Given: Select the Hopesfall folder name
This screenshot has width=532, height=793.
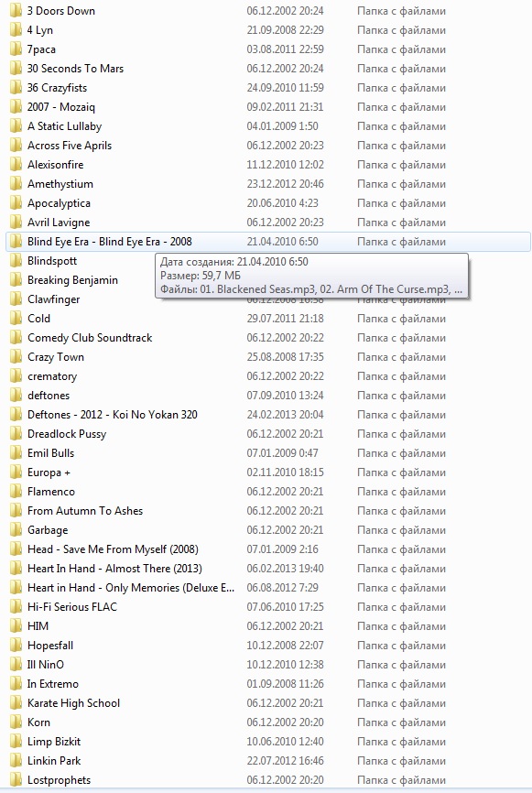Looking at the screenshot, I should click(50, 646).
